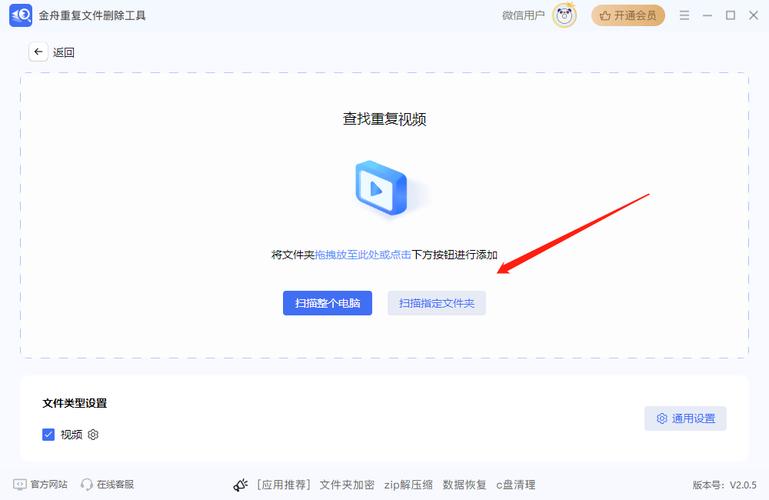Click the [应用推荐] label
Screen dimensions: 769x500
click(284, 485)
